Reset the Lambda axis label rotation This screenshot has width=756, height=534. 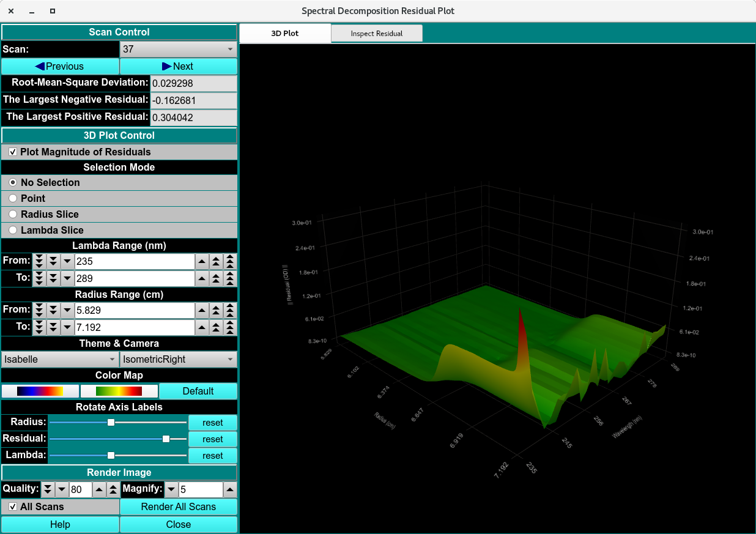pos(213,456)
